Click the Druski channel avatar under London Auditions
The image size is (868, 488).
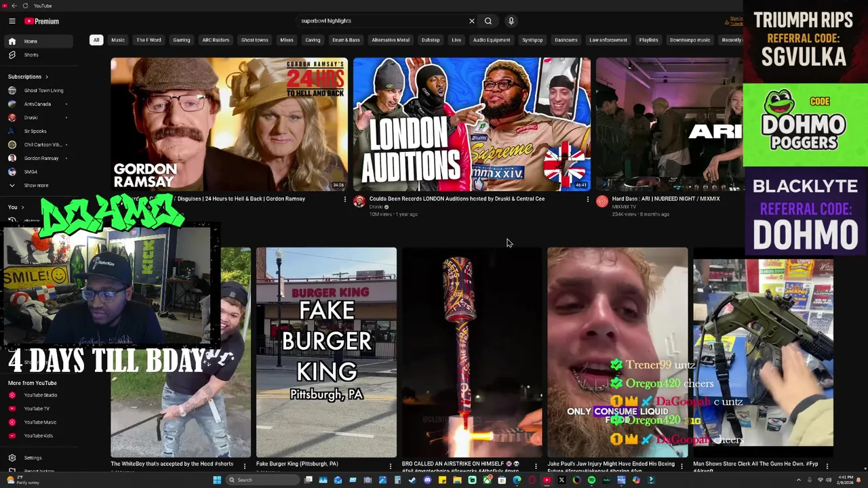(x=359, y=201)
